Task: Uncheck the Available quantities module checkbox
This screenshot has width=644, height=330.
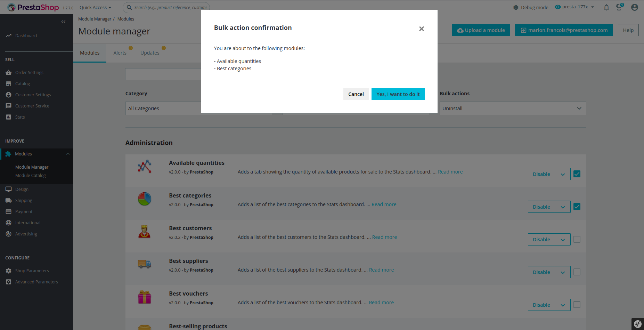Action: coord(577,174)
